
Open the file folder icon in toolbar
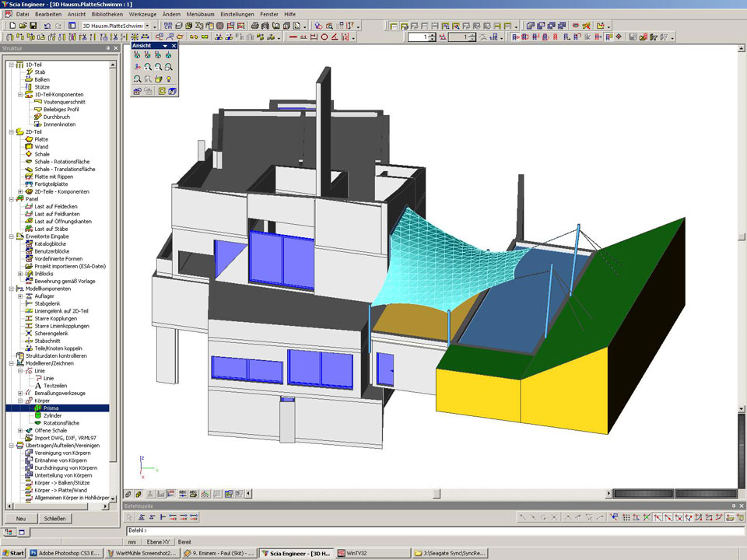(22, 26)
